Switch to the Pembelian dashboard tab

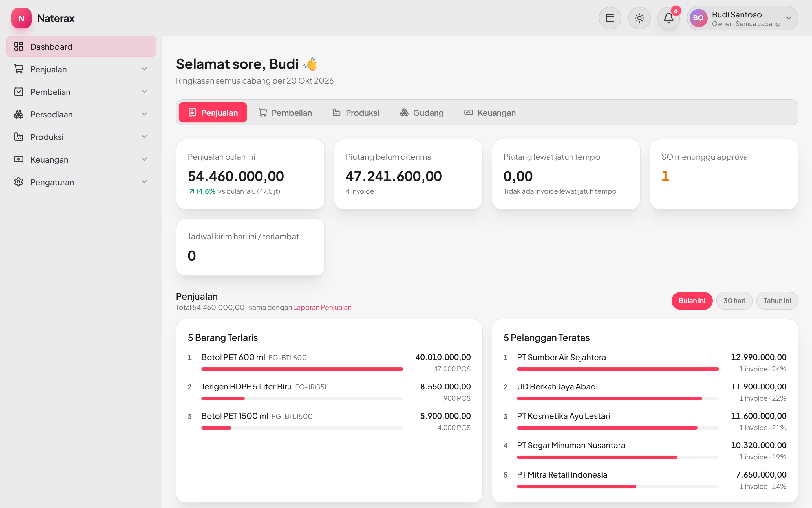tap(285, 113)
